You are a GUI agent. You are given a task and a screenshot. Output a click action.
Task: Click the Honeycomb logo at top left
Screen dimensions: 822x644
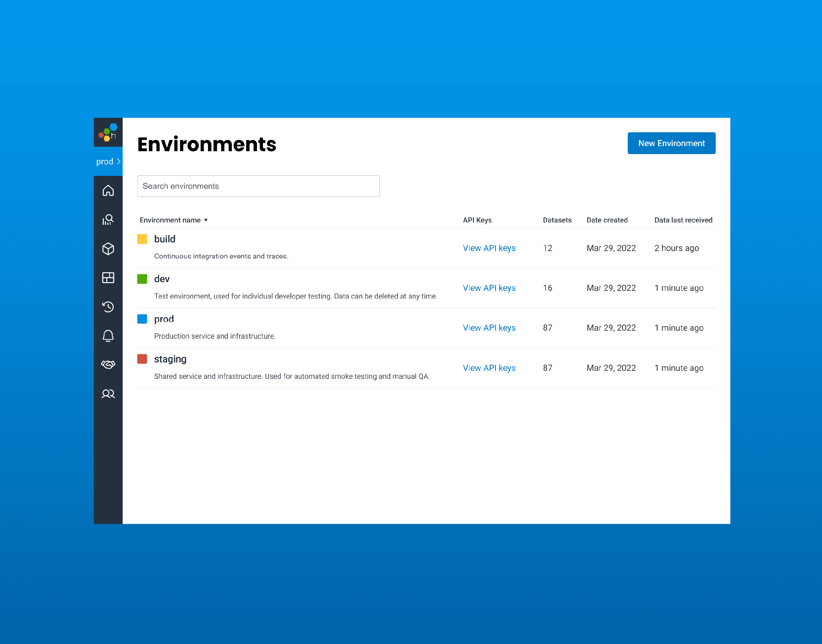[108, 132]
